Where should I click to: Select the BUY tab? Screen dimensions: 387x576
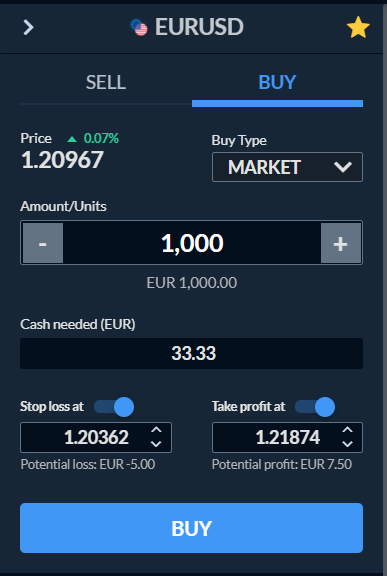tap(278, 82)
